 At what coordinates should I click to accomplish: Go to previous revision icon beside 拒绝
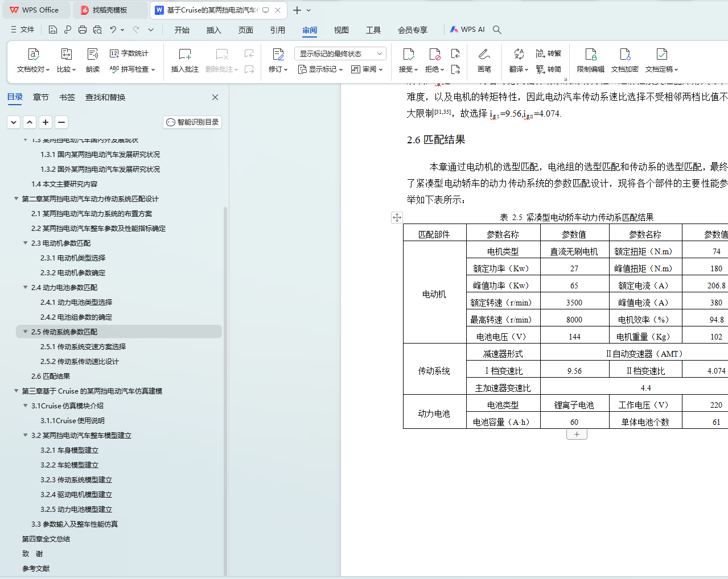pyautogui.click(x=455, y=53)
